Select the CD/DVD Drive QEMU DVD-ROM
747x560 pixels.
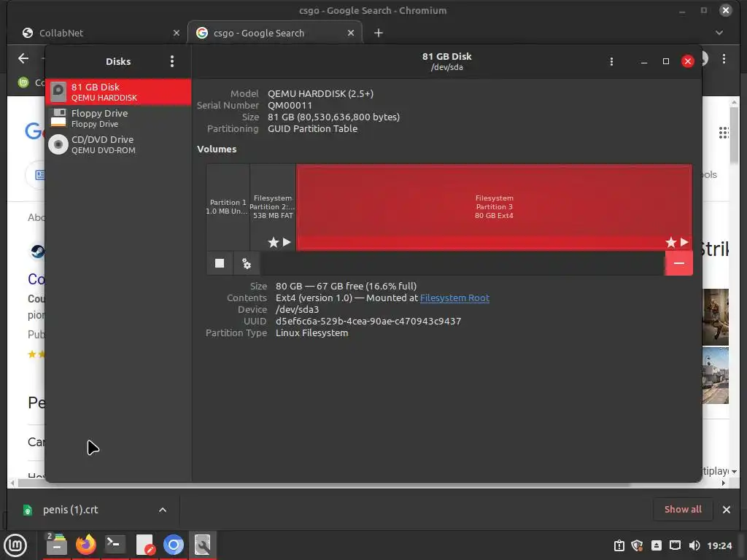coord(118,144)
